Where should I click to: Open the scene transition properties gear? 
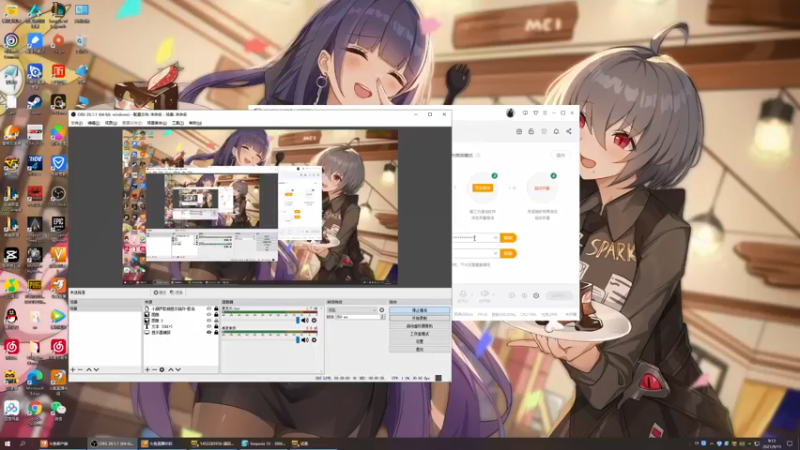coord(382,310)
